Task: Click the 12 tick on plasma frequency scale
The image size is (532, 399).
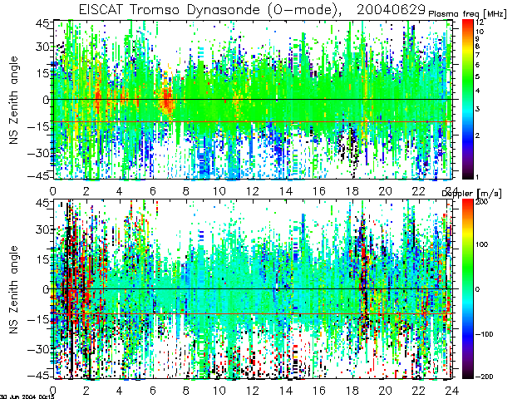Action: (480, 22)
